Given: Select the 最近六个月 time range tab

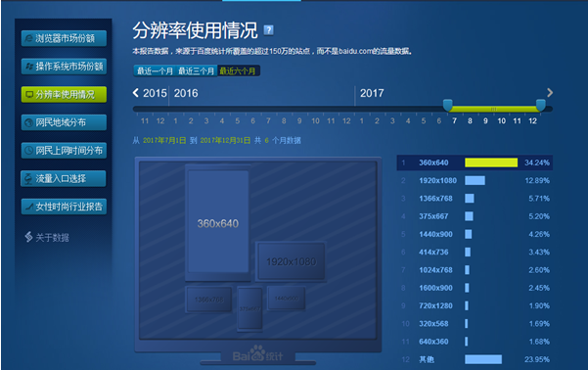Looking at the screenshot, I should point(238,70).
